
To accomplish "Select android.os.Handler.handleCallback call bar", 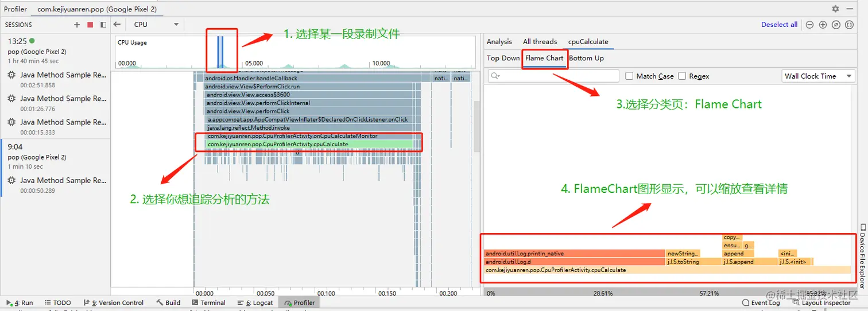I will (x=308, y=78).
